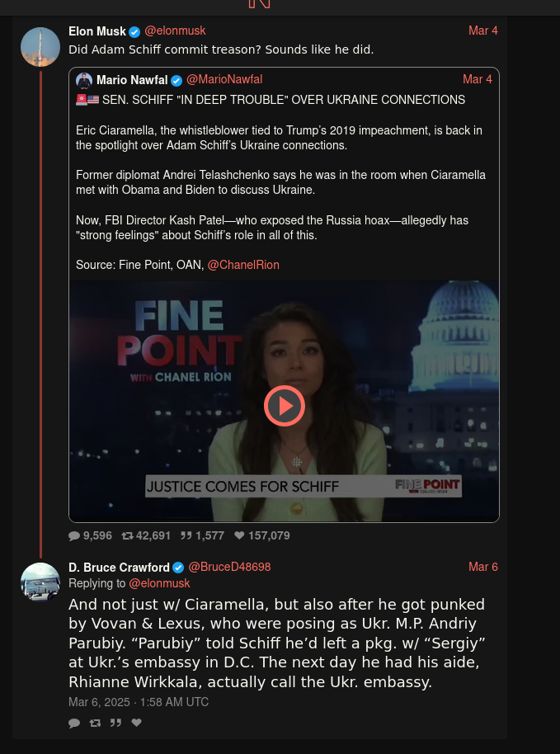The height and width of the screenshot is (754, 560).
Task: Open the @MarioNawfal profile link
Action: click(x=224, y=79)
